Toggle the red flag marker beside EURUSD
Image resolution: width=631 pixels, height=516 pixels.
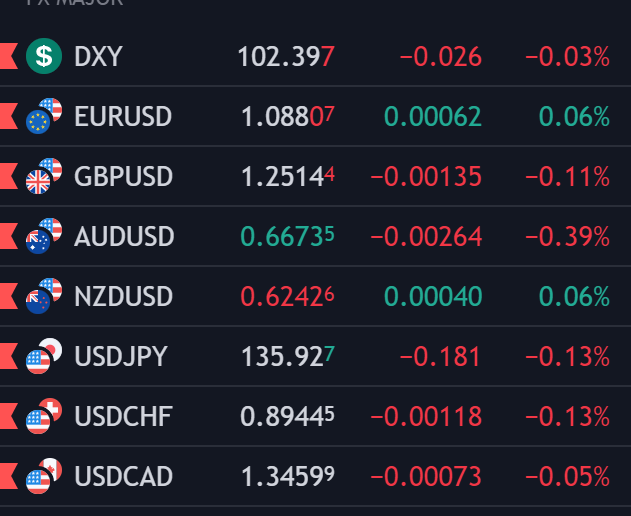coord(9,116)
